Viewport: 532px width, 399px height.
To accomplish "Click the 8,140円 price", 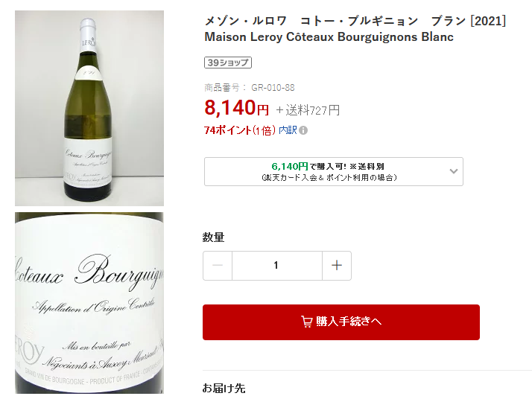I will (x=236, y=108).
